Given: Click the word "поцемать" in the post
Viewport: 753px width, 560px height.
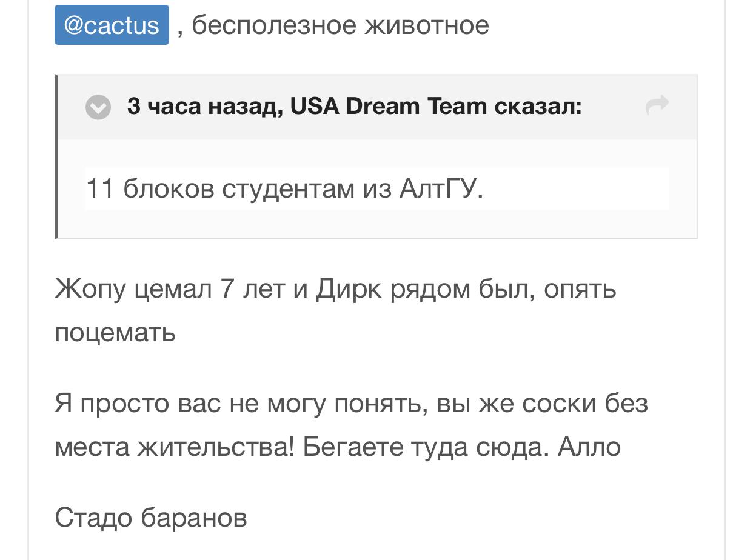Looking at the screenshot, I should tap(115, 332).
